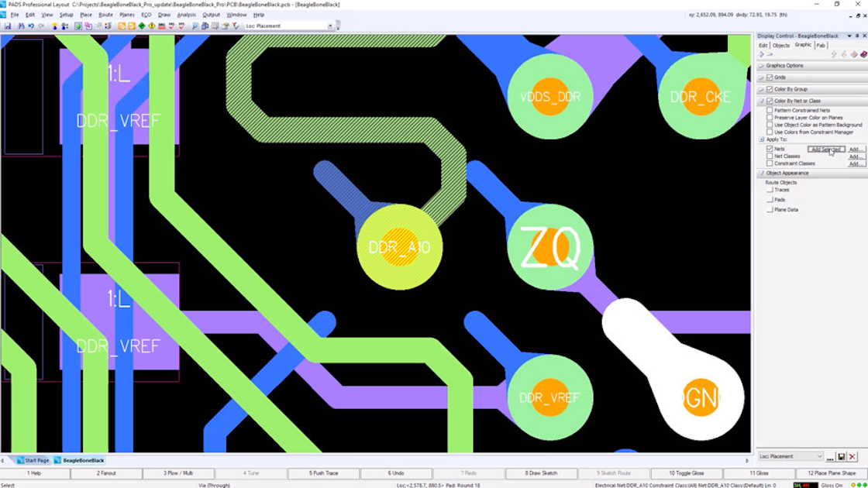Collapse the Color By Net or Class section
The image size is (868, 488).
(761, 100)
